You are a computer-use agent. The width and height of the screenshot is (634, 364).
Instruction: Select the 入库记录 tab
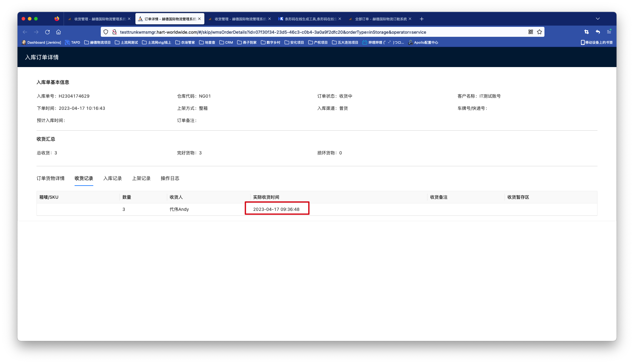pos(113,178)
